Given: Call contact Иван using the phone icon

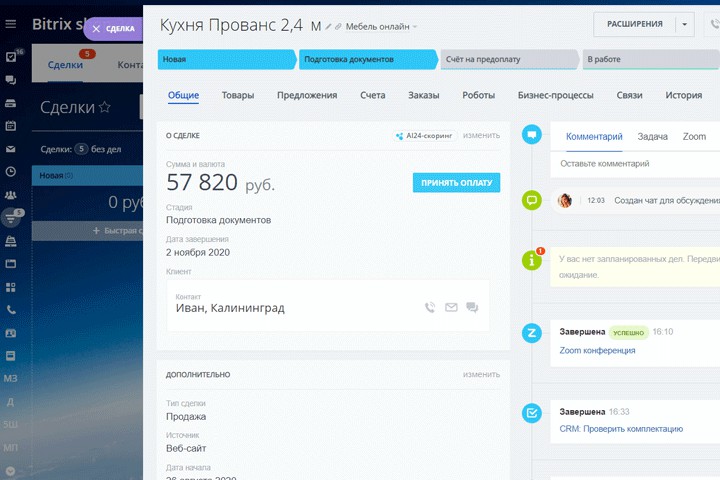Looking at the screenshot, I should (x=430, y=307).
